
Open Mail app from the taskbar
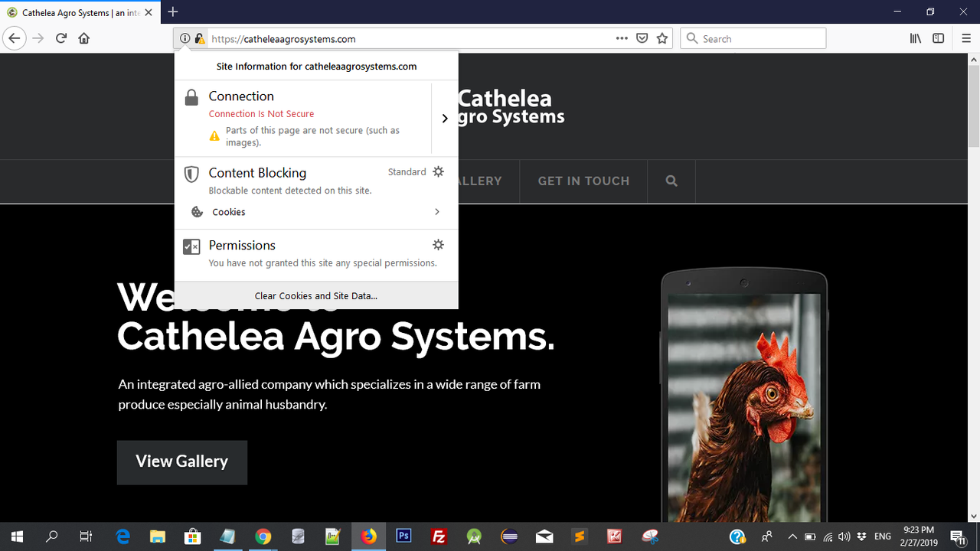(544, 536)
